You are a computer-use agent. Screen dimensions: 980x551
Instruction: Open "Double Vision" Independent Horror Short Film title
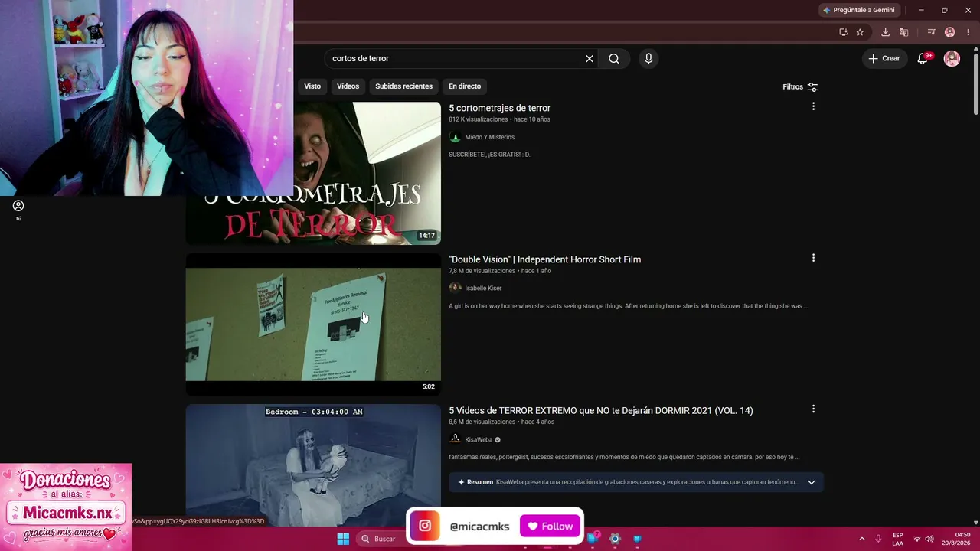545,259
